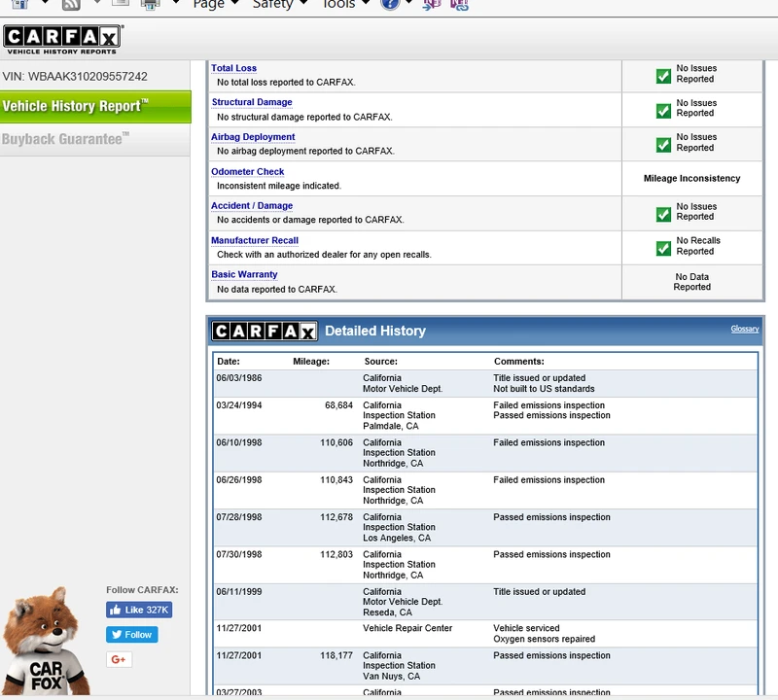
Task: Click the Mileage: column header
Action: click(311, 362)
